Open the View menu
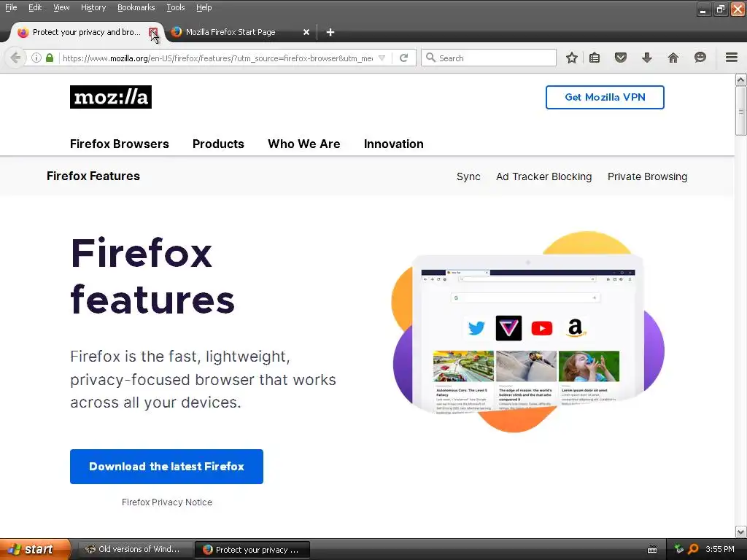747x560 pixels. tap(61, 7)
